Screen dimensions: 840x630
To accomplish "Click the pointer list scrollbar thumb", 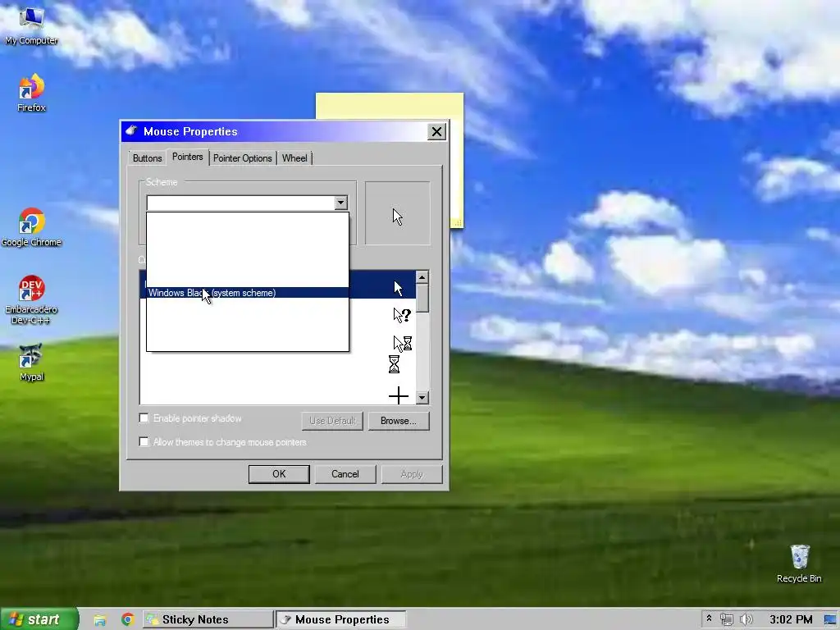I will (x=422, y=298).
